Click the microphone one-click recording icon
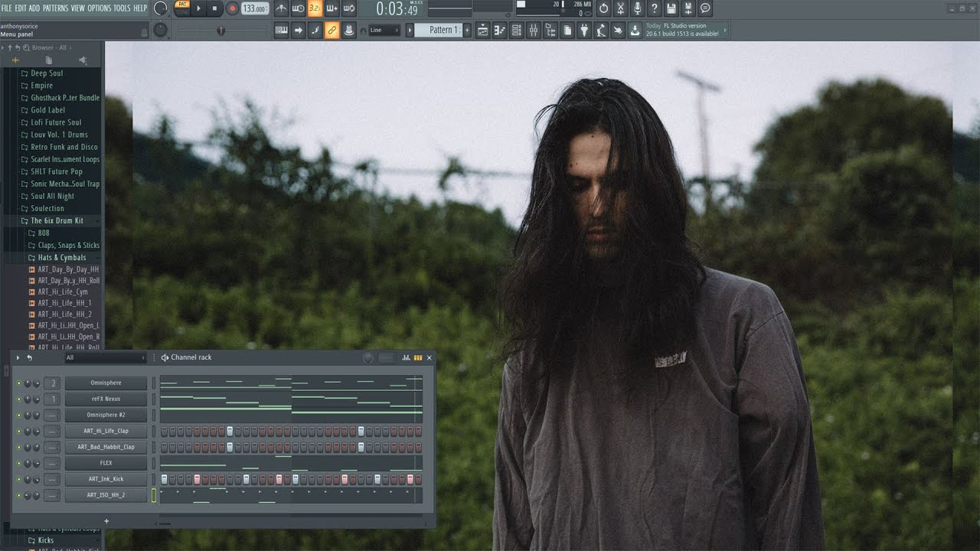Viewport: 980px width, 551px height. 637,8
